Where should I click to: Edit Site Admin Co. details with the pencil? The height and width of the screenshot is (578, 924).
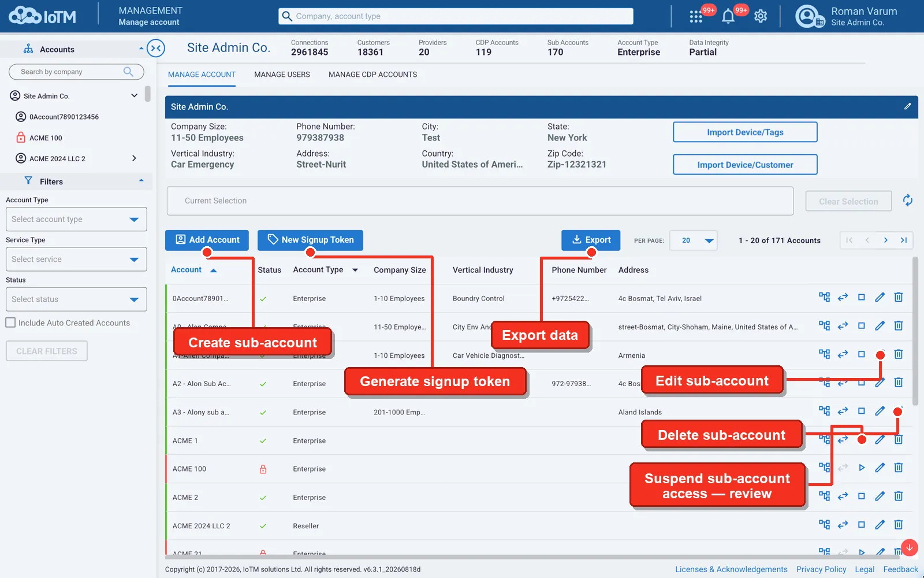click(x=907, y=106)
